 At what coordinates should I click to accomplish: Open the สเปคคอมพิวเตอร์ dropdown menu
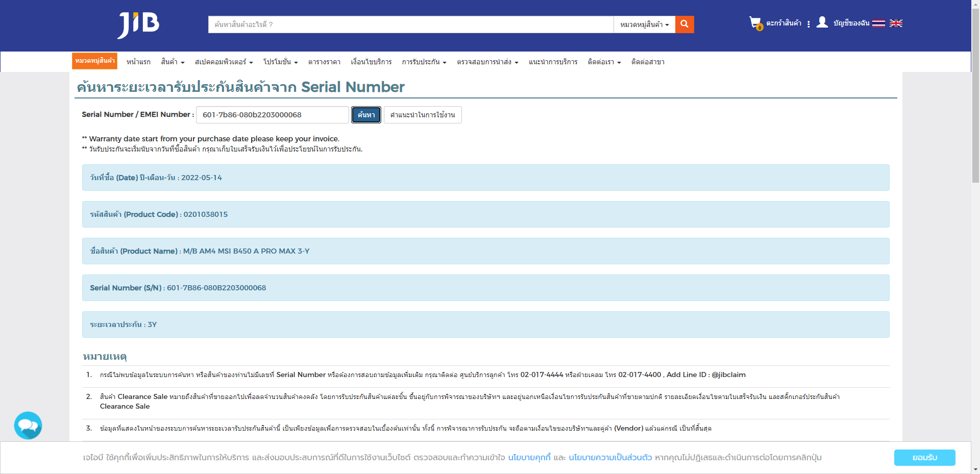224,62
